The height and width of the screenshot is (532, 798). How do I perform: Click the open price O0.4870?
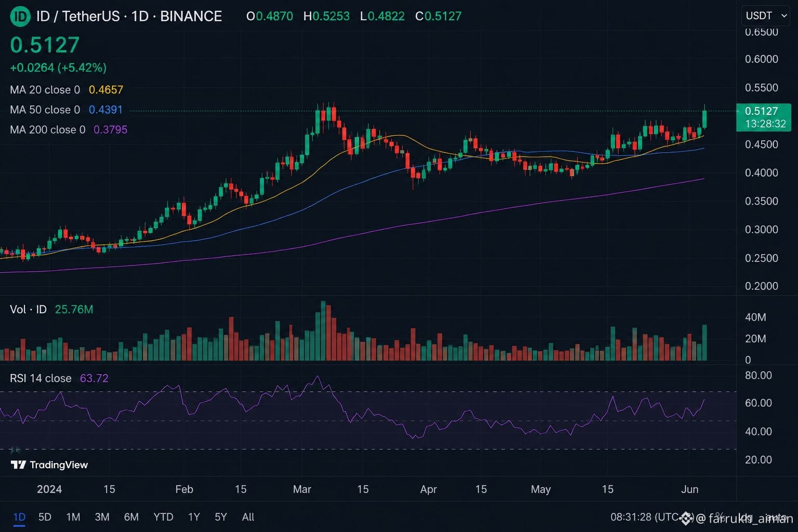(270, 16)
